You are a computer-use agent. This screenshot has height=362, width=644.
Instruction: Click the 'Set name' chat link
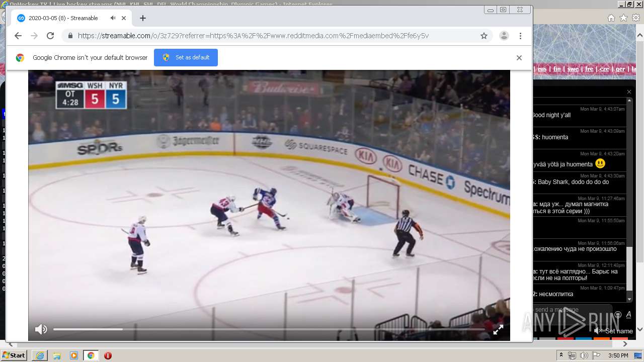pos(619,331)
